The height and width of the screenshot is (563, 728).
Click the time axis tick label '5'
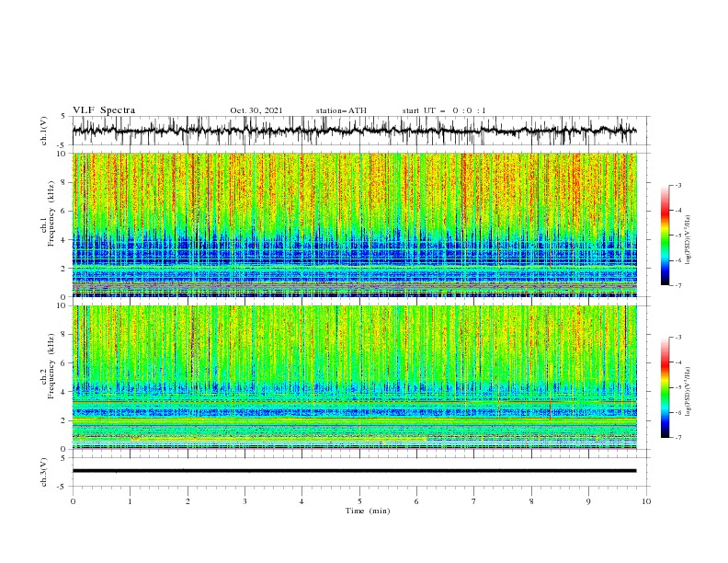(359, 501)
